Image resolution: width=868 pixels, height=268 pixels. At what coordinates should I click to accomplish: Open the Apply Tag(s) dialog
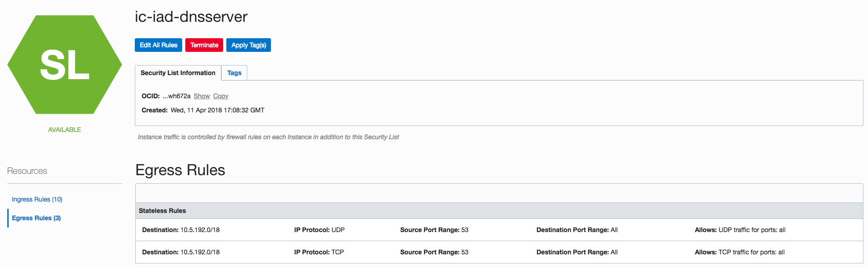pos(249,45)
